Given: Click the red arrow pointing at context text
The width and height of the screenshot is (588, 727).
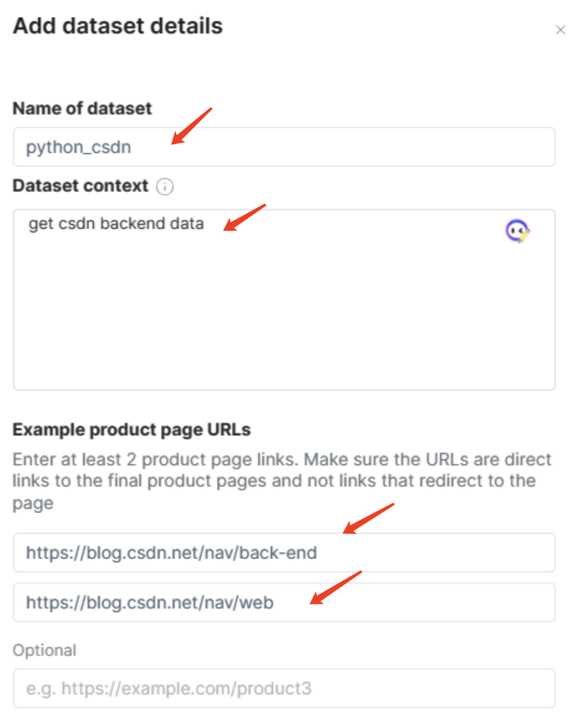Looking at the screenshot, I should coord(245,217).
